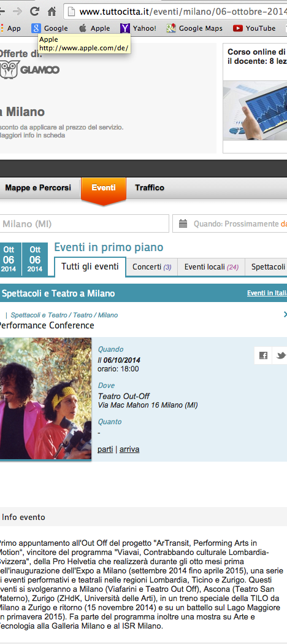
Task: Click the Milano (MI) location field
Action: point(84,224)
